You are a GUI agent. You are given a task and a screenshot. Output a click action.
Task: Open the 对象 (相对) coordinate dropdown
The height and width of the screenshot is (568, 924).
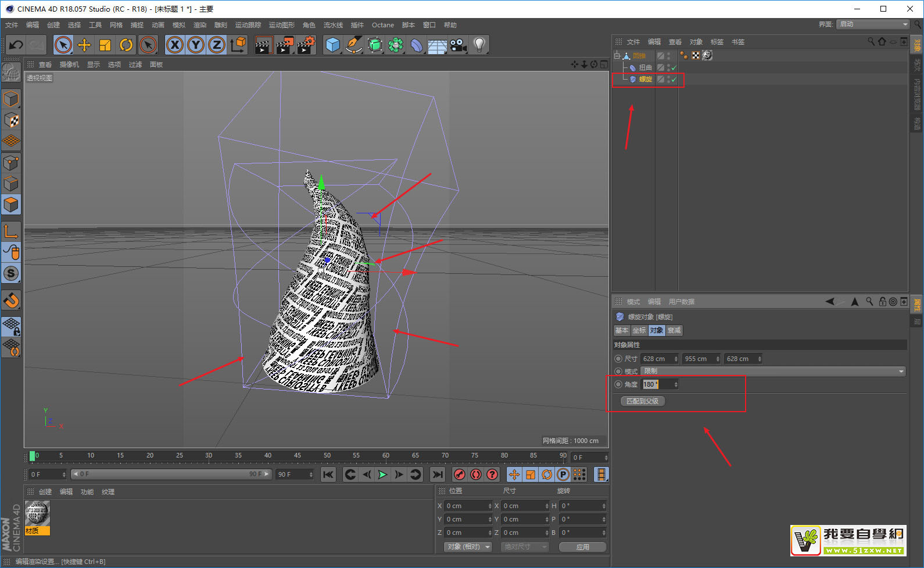point(468,546)
